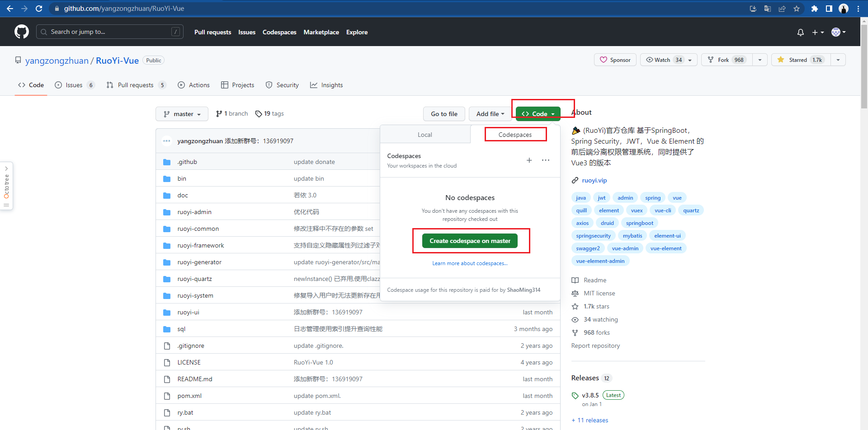
Task: Click the plus icon to create codespace
Action: pos(529,160)
